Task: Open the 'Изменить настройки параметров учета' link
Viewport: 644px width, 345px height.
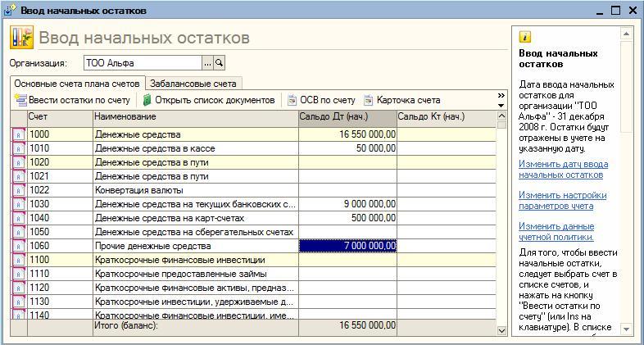Action: pos(562,201)
